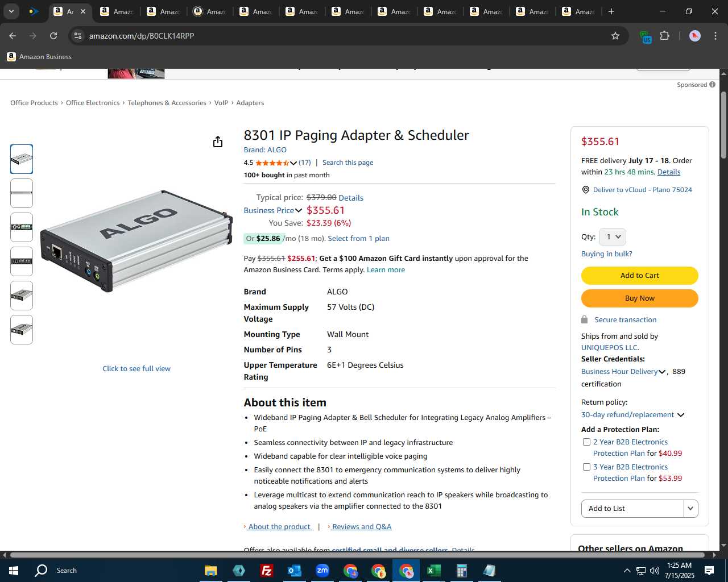
Task: Open Office Products breadcrumb
Action: coord(34,103)
